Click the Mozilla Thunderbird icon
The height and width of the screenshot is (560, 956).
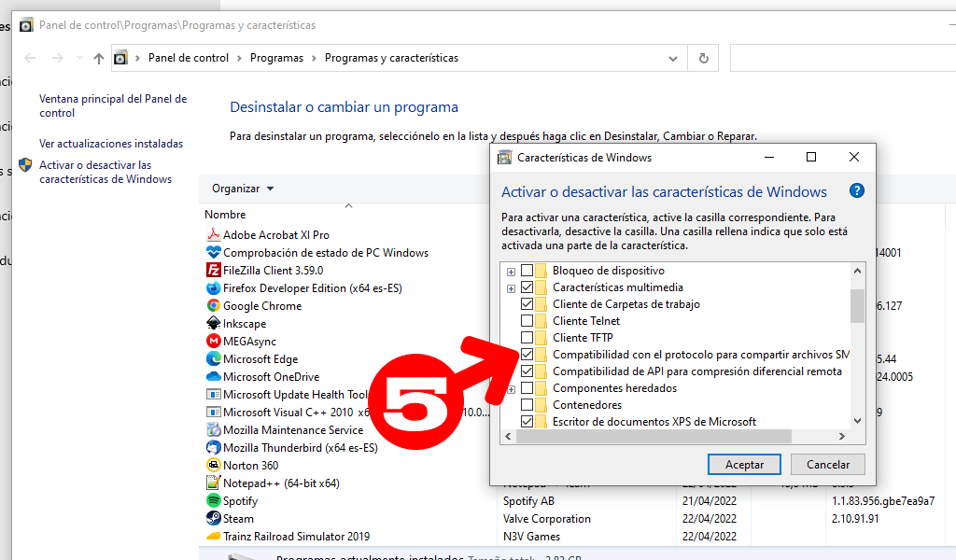[x=213, y=447]
